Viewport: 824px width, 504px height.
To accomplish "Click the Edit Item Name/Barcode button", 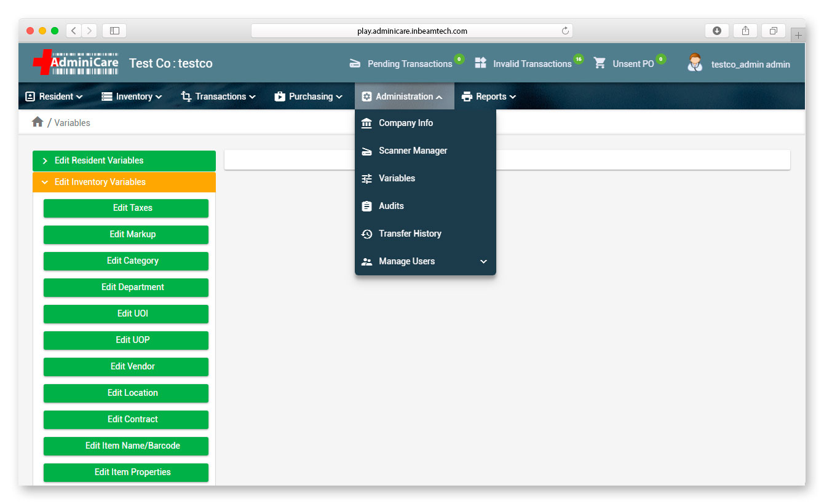I will pos(126,446).
